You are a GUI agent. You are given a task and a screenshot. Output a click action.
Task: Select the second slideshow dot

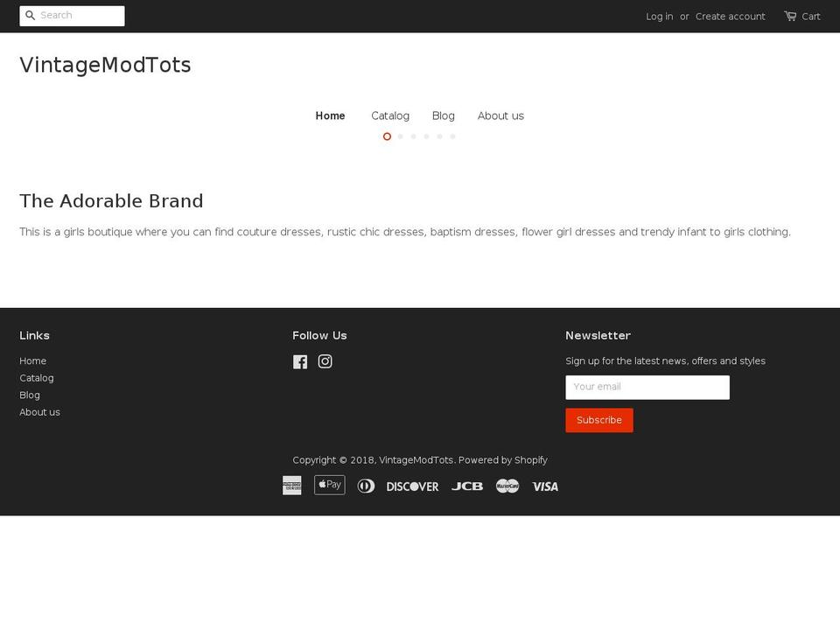(x=400, y=136)
